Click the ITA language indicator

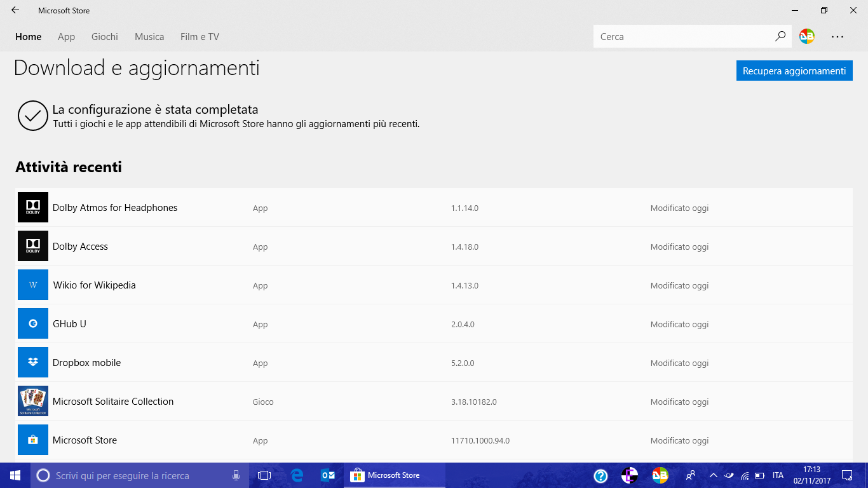pyautogui.click(x=778, y=475)
